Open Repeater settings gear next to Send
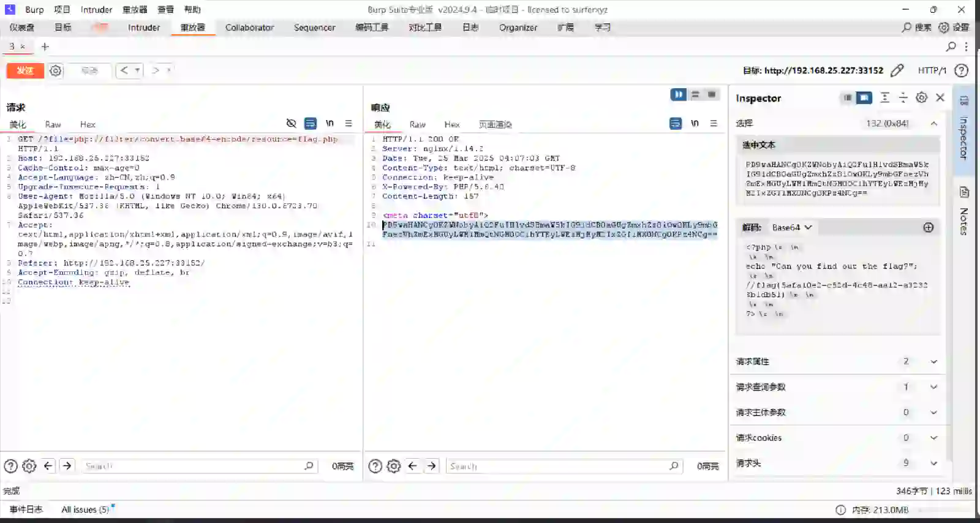This screenshot has width=980, height=523. [56, 70]
